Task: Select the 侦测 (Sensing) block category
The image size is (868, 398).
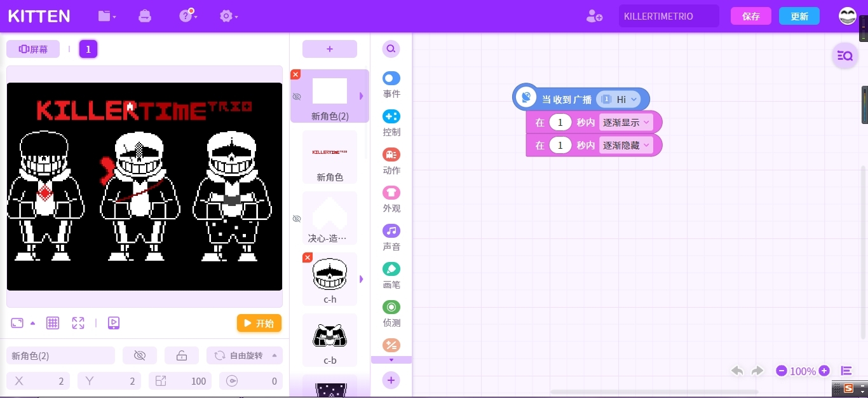Action: 391,314
